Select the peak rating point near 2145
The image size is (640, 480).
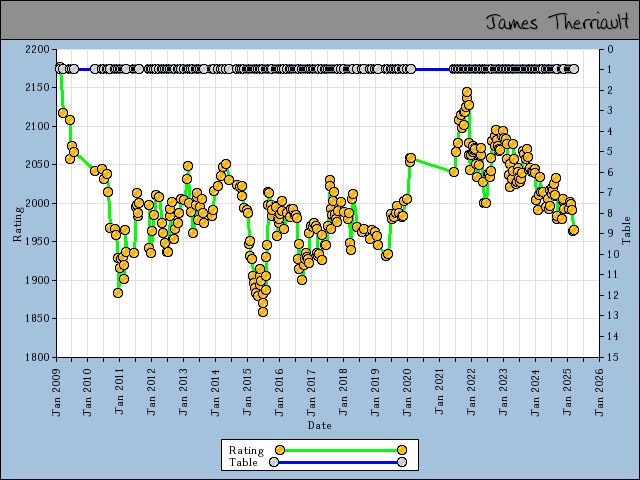[x=467, y=92]
